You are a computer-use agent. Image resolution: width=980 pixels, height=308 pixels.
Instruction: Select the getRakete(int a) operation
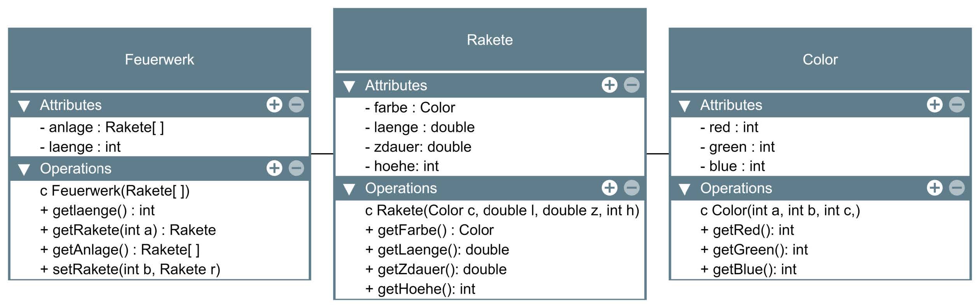(x=128, y=230)
